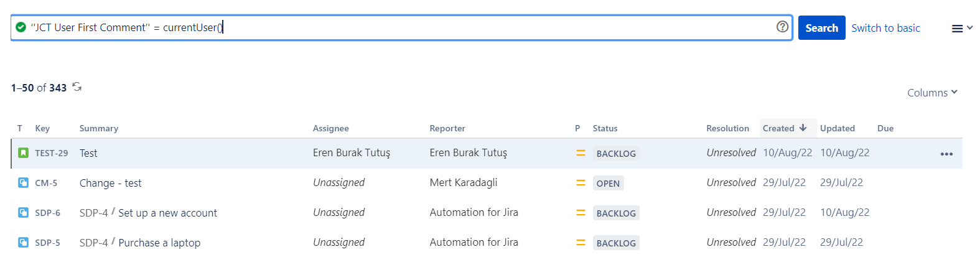The height and width of the screenshot is (257, 980).
Task: Sort by the P priority column header
Action: (577, 128)
